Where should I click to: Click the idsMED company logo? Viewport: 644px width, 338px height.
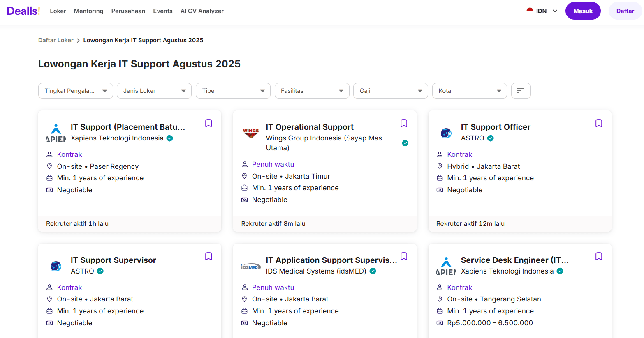[251, 266]
